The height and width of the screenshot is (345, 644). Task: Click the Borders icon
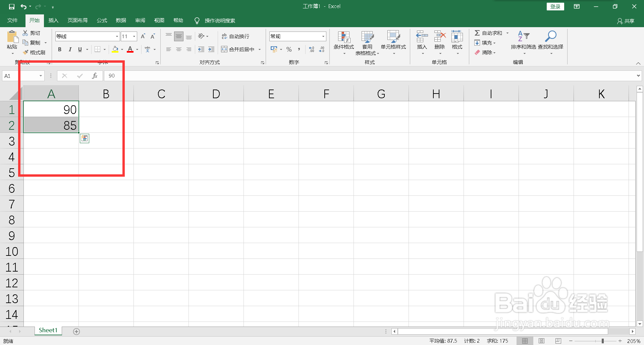click(97, 49)
